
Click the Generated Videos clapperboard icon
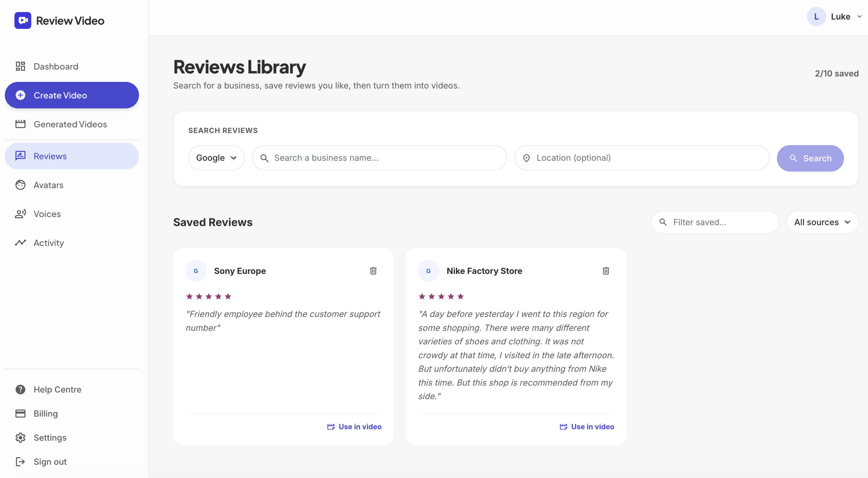pyautogui.click(x=20, y=124)
